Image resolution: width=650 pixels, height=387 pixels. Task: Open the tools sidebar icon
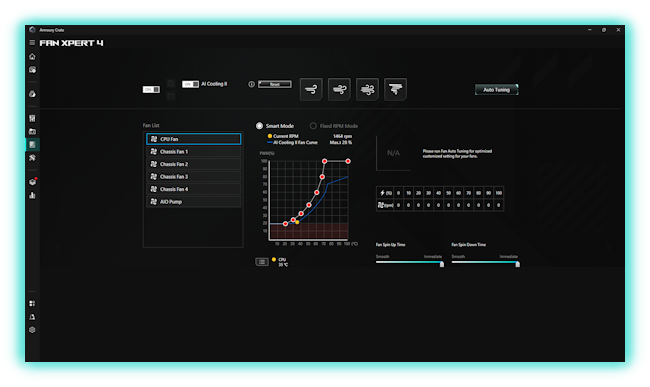[x=32, y=158]
